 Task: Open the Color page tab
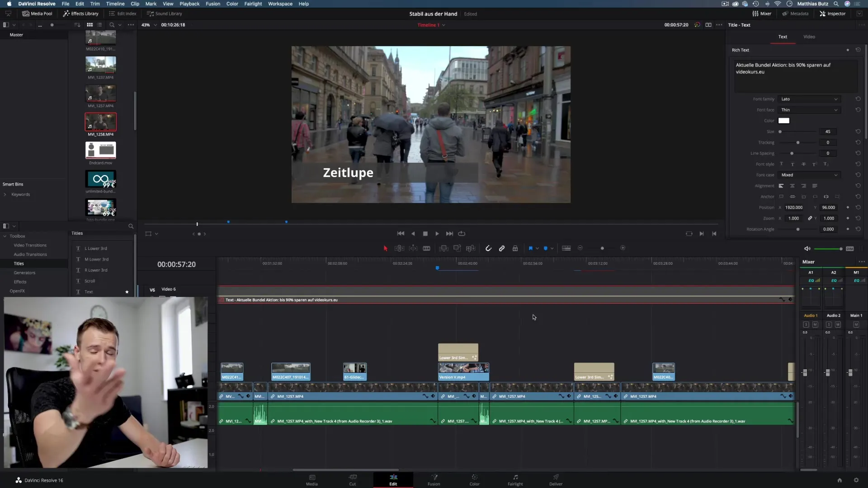[x=474, y=480]
